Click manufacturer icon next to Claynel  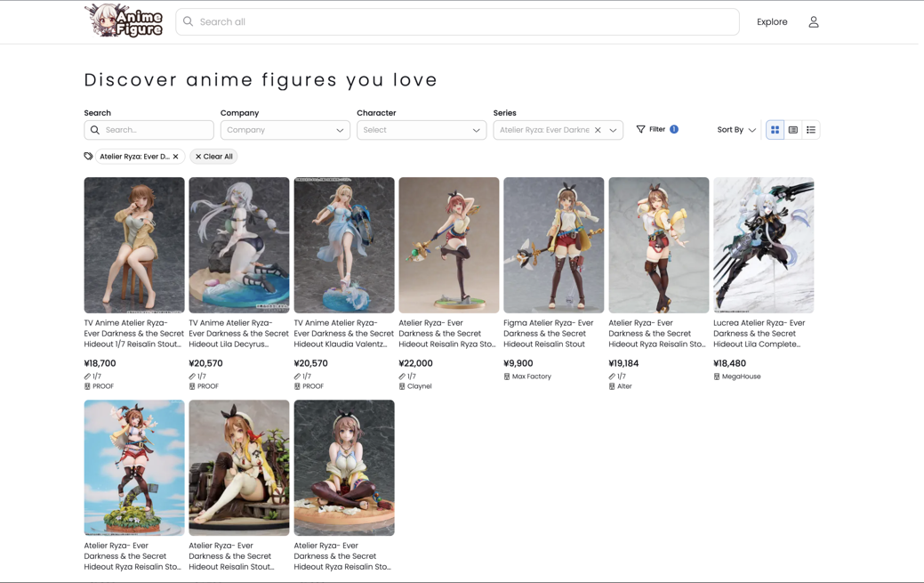tap(402, 386)
